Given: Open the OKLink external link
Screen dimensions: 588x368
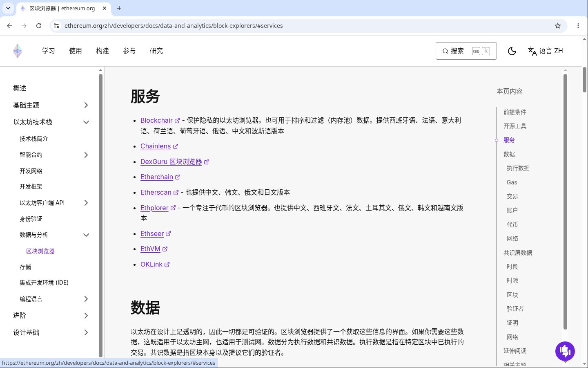Looking at the screenshot, I should pos(155,265).
